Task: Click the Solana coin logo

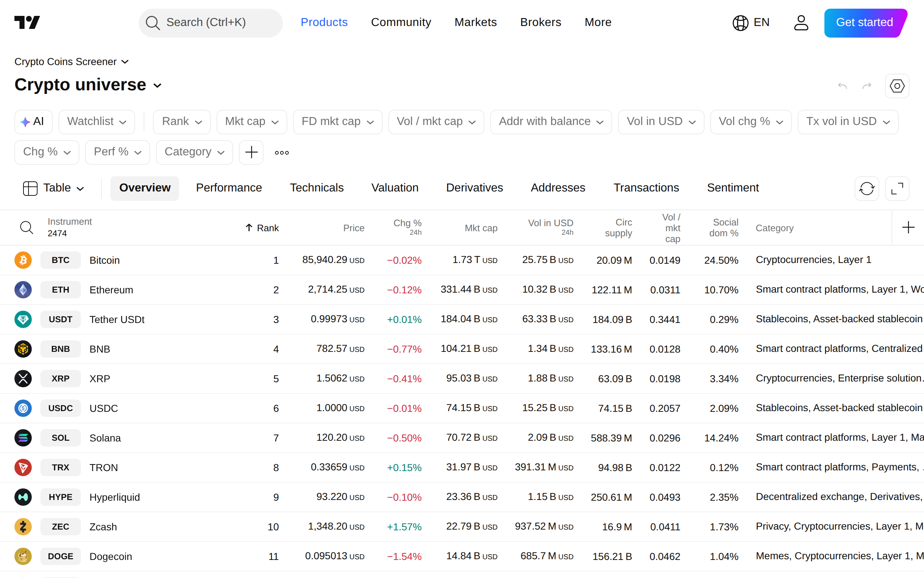Action: point(23,438)
